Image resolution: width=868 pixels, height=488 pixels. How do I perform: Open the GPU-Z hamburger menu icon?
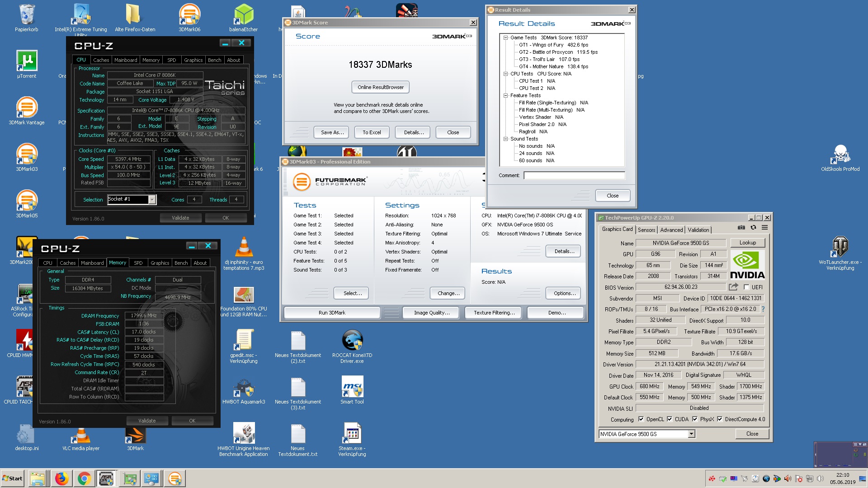tap(764, 228)
